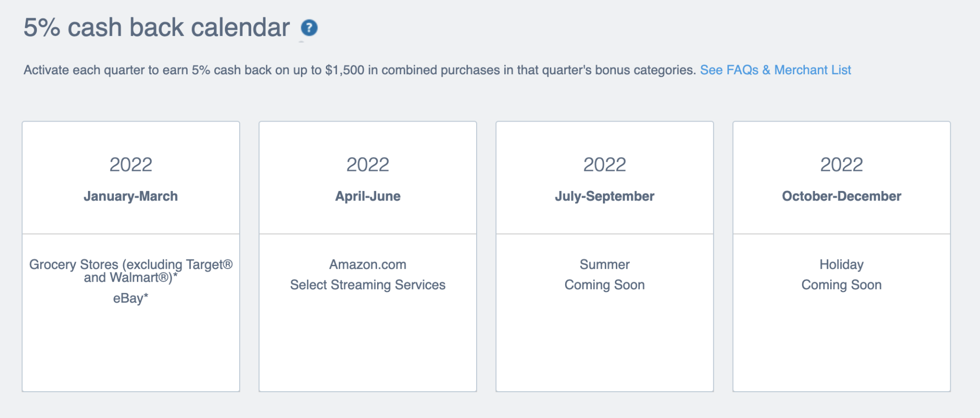Click the 2022 year above July-September
980x418 pixels.
tap(604, 165)
